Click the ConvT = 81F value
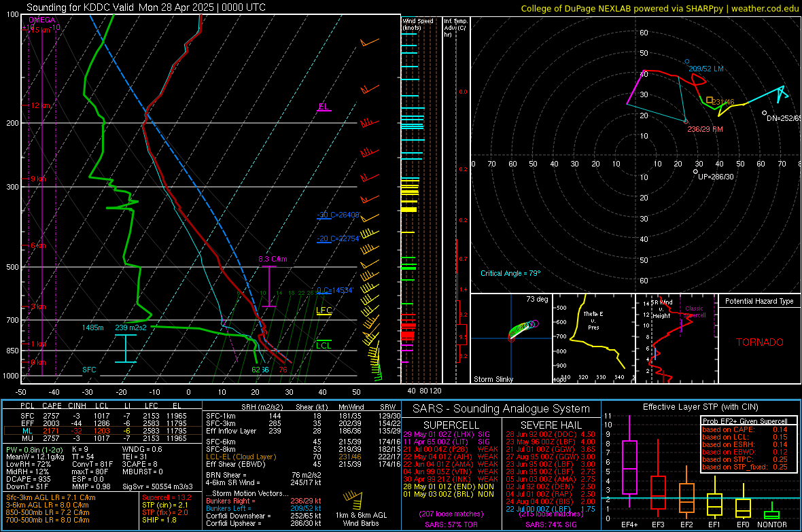Viewport: 802px width, 532px height. tap(92, 465)
